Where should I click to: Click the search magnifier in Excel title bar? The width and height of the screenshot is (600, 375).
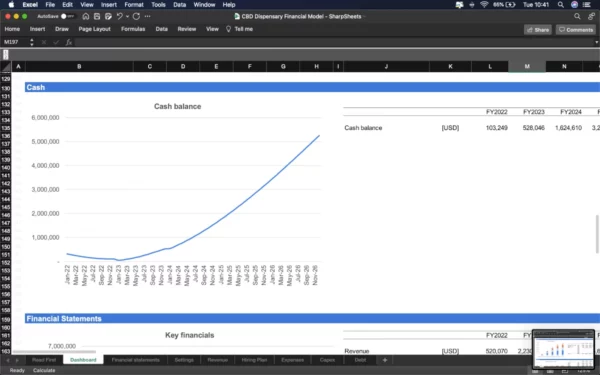point(577,16)
